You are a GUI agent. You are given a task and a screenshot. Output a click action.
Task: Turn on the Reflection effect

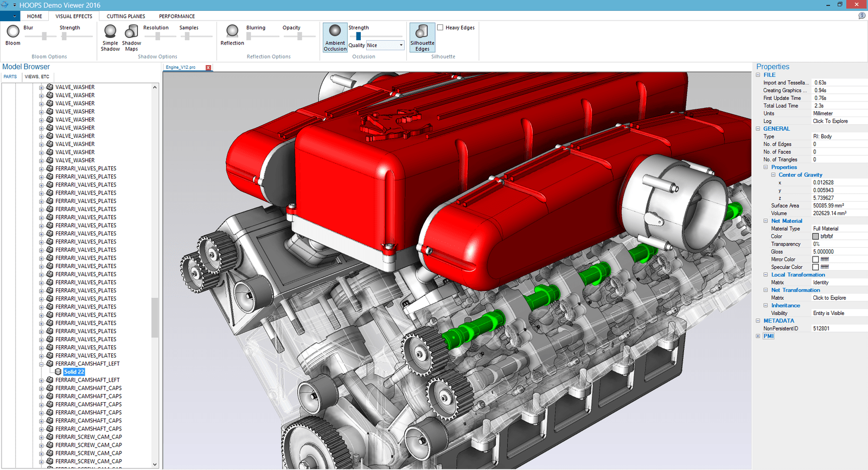(x=232, y=31)
